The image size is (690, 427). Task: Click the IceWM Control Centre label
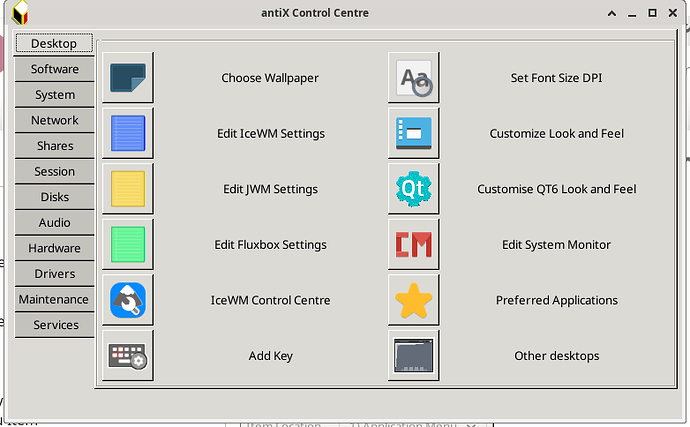[x=270, y=300]
